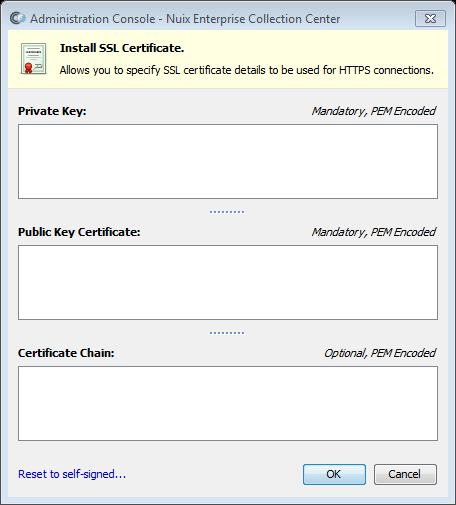Viewport: 456px width, 505px height.
Task: Click the Install SSL Certificate heading
Action: (122, 48)
